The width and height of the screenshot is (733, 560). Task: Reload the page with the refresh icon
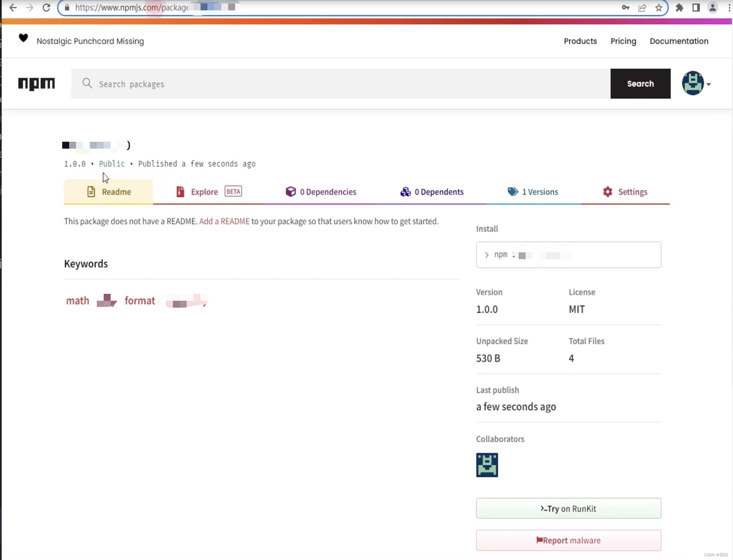click(x=46, y=8)
